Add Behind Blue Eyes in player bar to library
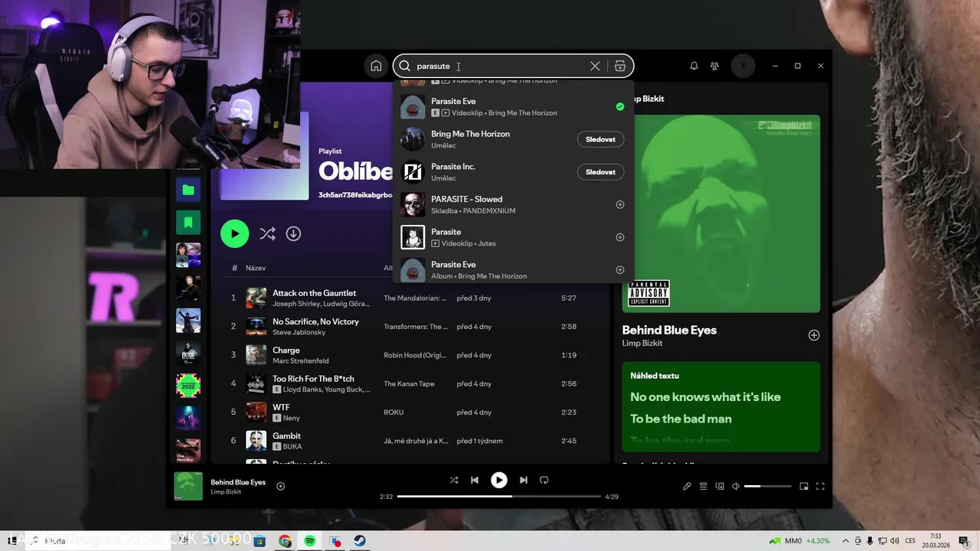 [280, 486]
